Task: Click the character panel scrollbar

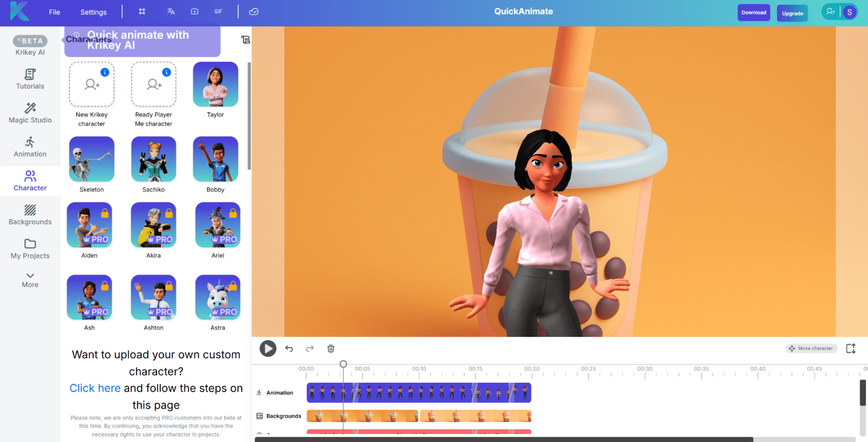Action: pos(249,116)
